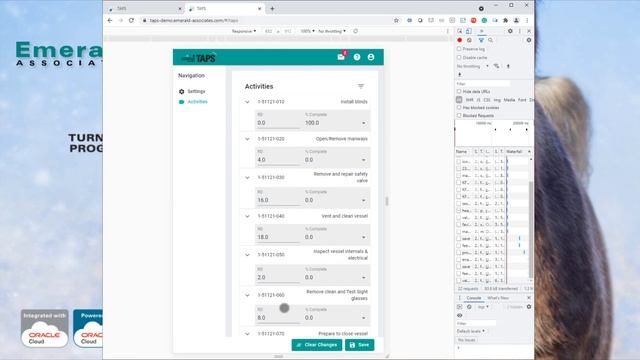Open the DevTools three-dot menu

pos(520,31)
